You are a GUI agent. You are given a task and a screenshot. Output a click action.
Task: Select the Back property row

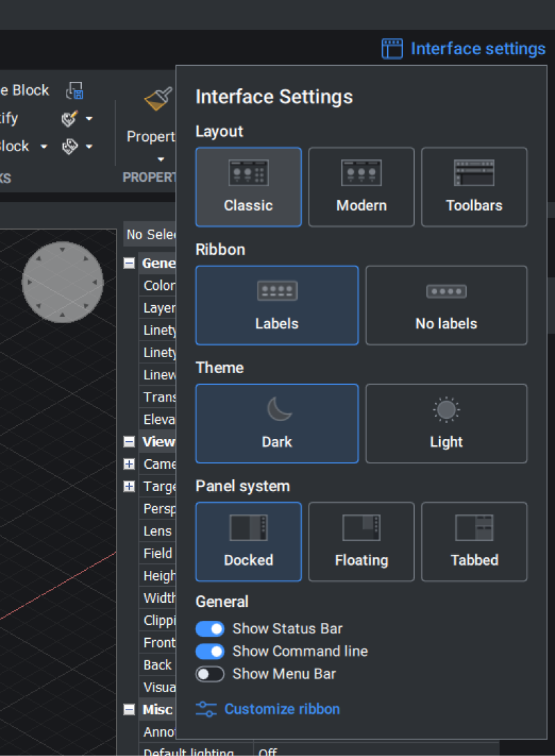tap(157, 665)
